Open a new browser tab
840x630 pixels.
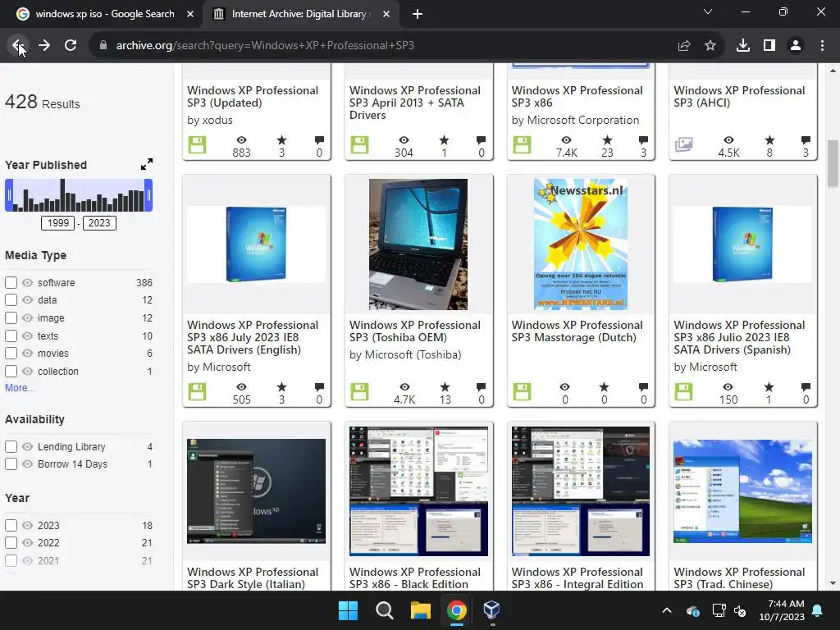(418, 14)
